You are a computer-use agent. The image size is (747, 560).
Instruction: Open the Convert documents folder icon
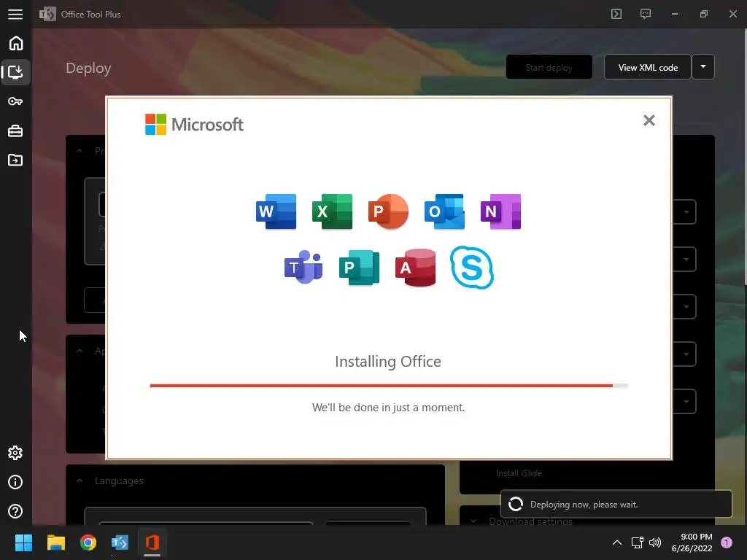click(x=15, y=160)
